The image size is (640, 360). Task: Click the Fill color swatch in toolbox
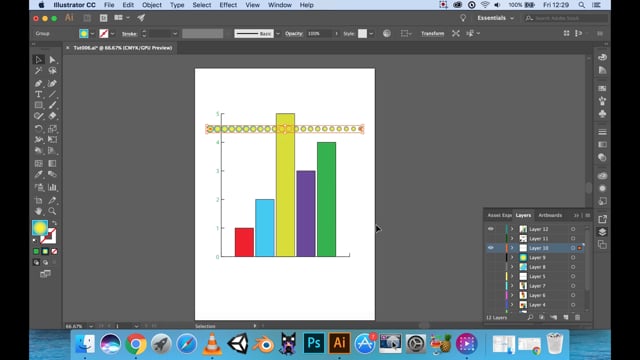[x=40, y=228]
